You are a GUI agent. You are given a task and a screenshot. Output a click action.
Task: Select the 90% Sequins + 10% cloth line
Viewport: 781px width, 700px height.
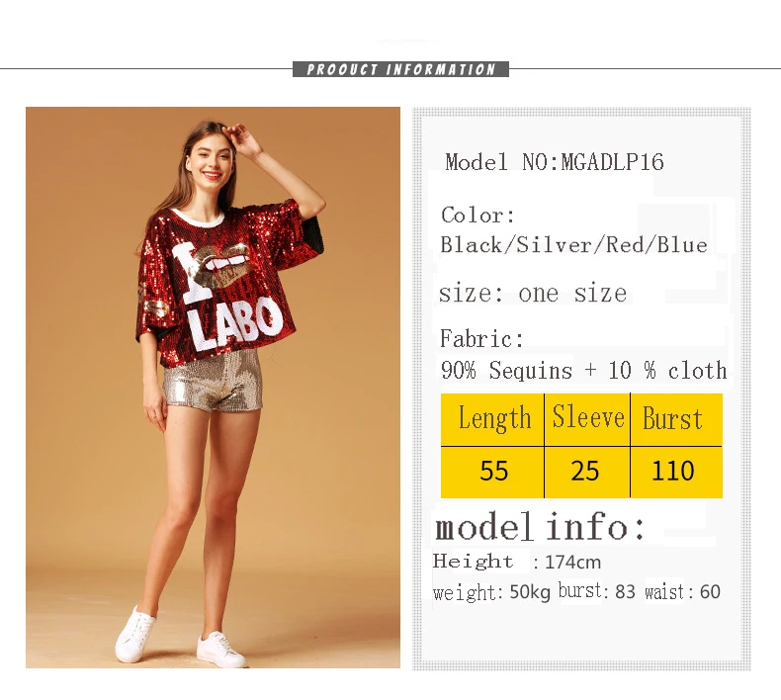pyautogui.click(x=583, y=370)
